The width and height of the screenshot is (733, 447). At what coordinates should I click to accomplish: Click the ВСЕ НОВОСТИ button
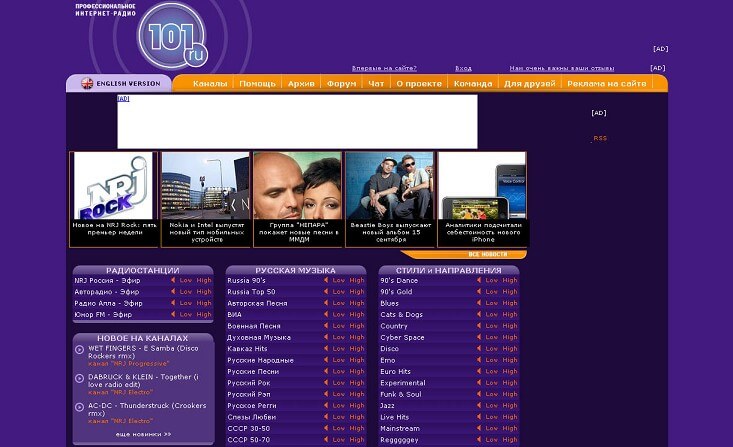(x=488, y=254)
